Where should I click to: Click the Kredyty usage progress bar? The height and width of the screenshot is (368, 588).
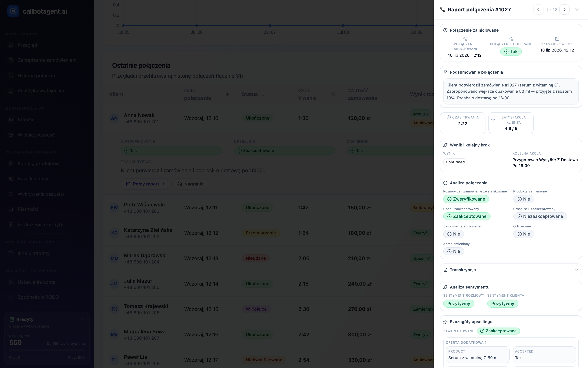point(47,350)
